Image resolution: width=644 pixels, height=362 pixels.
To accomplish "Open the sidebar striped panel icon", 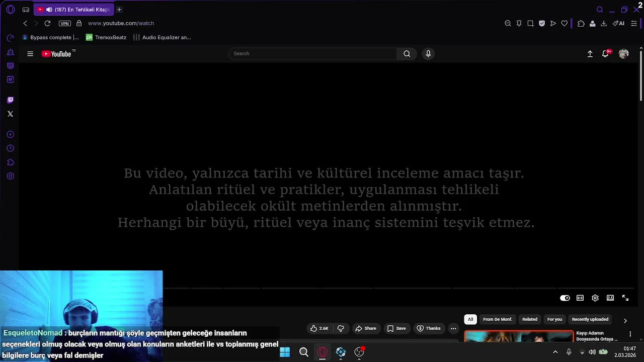I will [10, 65].
